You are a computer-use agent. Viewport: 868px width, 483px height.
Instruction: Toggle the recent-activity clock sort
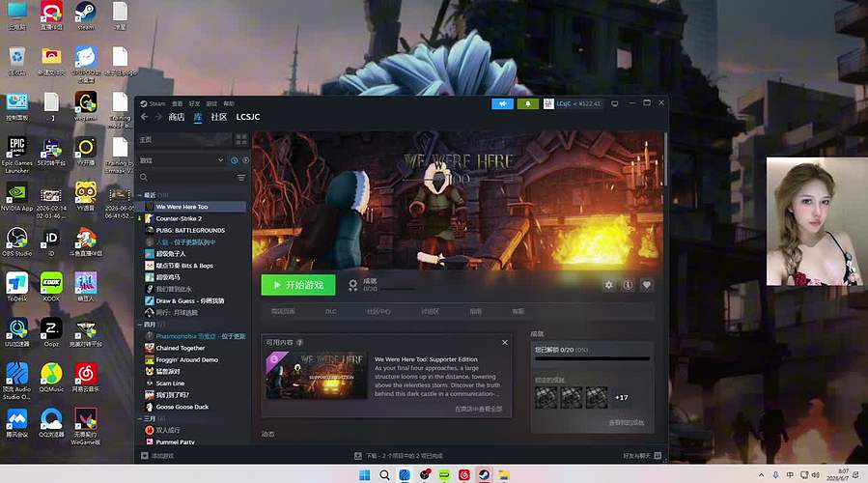tap(235, 160)
